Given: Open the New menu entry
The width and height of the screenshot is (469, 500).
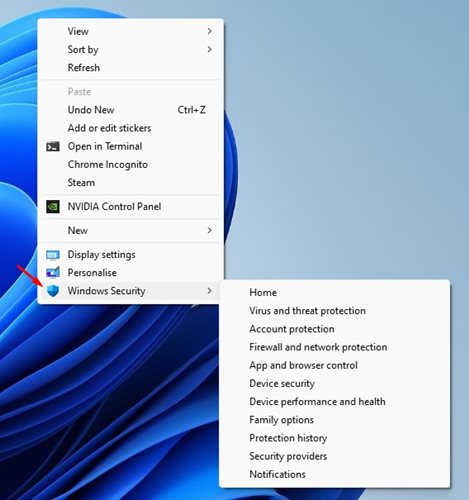Looking at the screenshot, I should [130, 230].
